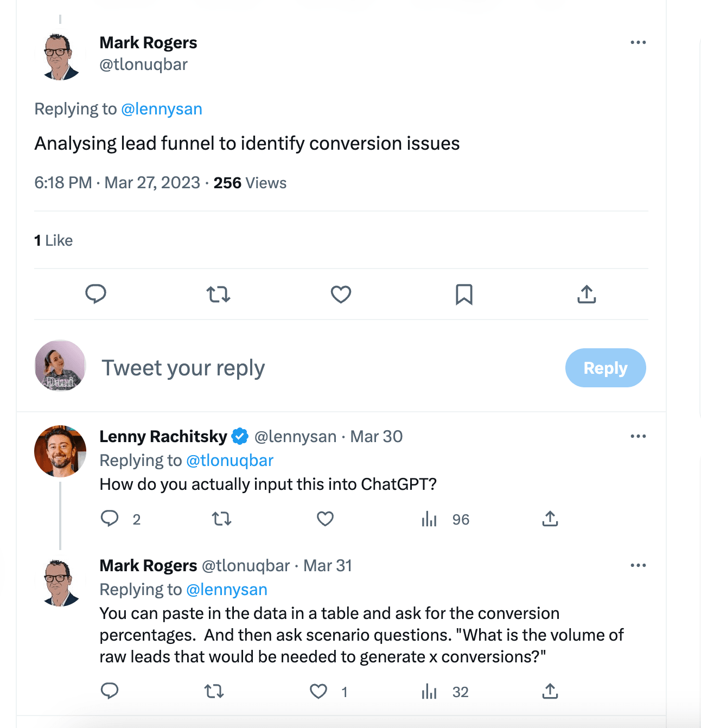Reply to Lenny's ChatGPT question

click(x=110, y=519)
